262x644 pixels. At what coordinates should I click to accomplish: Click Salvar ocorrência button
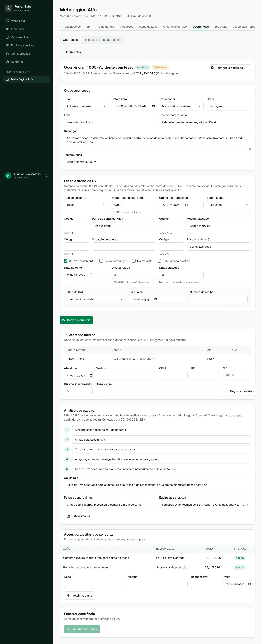pos(76,320)
